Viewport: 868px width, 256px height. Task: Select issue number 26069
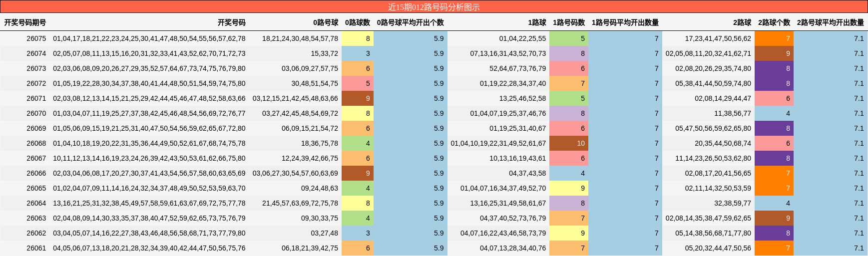[x=36, y=128]
